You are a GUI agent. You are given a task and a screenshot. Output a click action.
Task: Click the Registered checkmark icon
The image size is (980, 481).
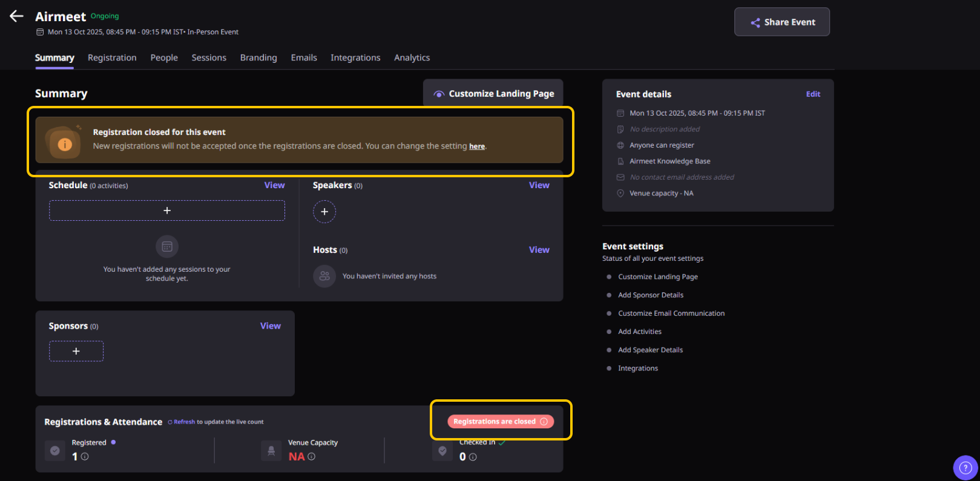[x=55, y=450]
